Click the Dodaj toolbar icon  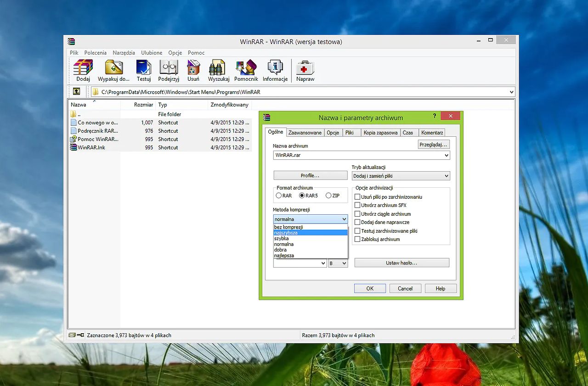pos(83,67)
